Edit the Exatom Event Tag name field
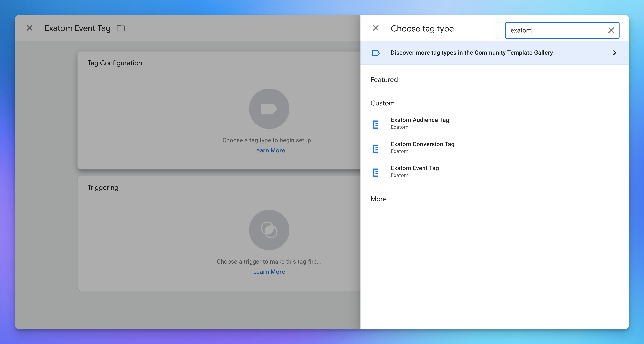 [77, 28]
